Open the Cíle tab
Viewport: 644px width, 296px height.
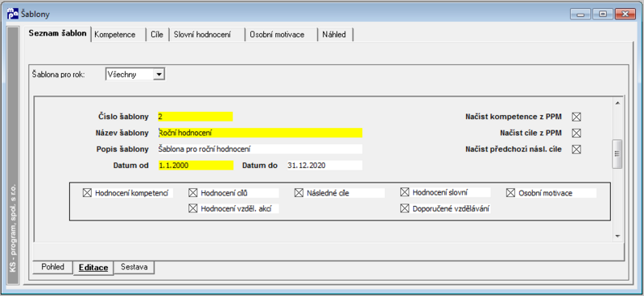[157, 35]
